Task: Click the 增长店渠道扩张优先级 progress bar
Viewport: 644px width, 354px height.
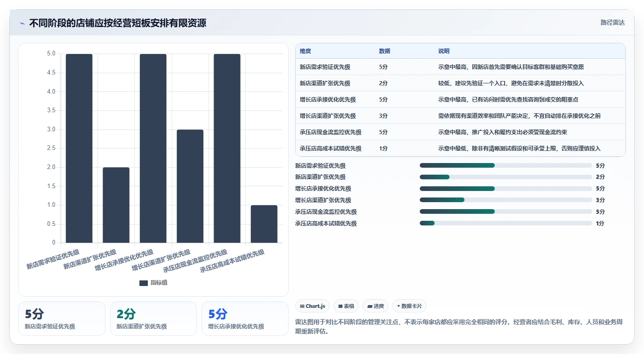Action: [x=506, y=200]
